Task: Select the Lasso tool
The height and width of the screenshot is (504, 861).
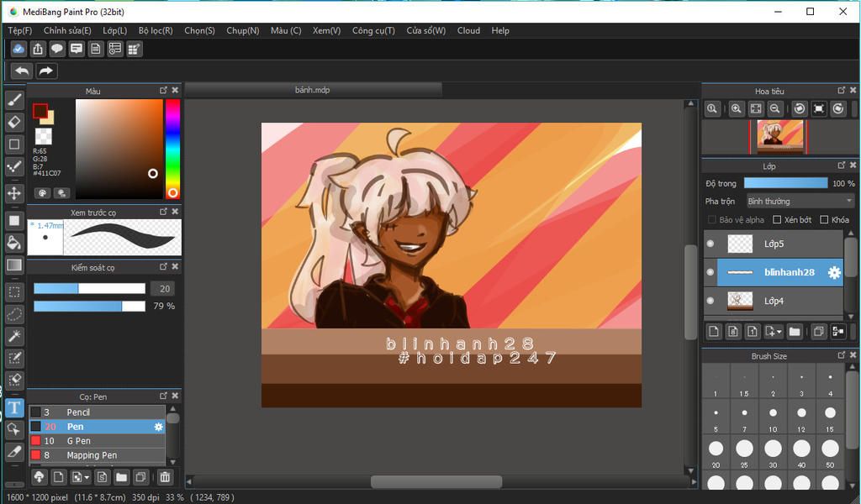Action: click(14, 314)
